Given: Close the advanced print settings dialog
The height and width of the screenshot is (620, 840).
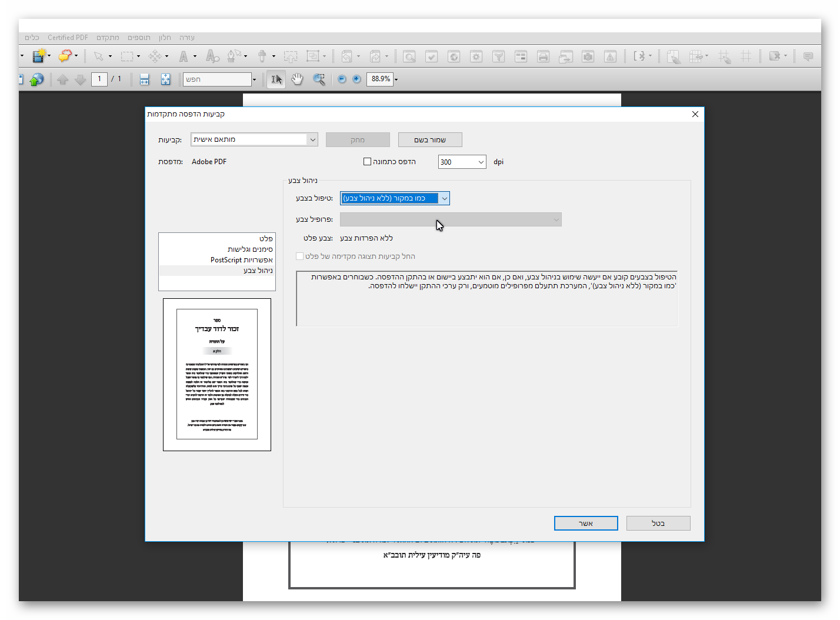Looking at the screenshot, I should click(x=695, y=114).
